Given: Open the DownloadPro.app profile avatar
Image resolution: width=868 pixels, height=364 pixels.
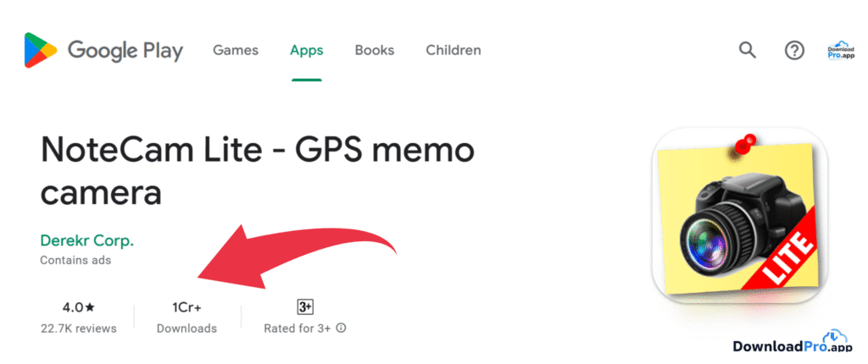Looking at the screenshot, I should coord(841,50).
